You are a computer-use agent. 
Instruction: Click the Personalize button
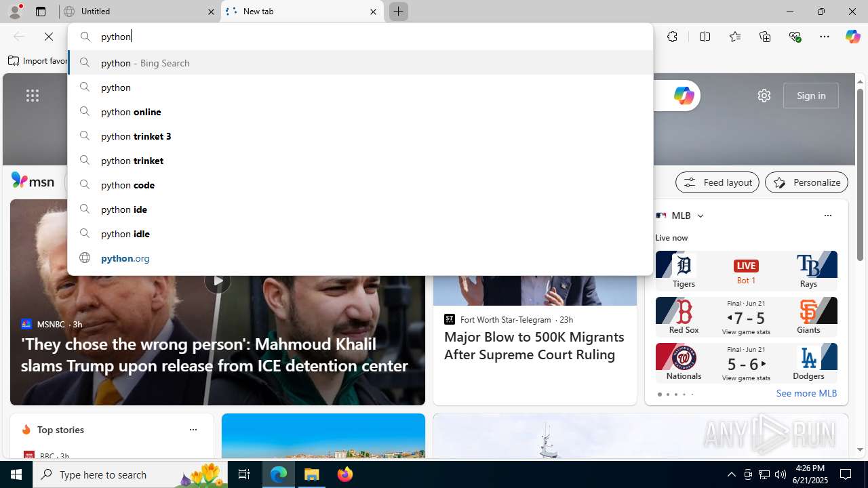[x=806, y=182]
